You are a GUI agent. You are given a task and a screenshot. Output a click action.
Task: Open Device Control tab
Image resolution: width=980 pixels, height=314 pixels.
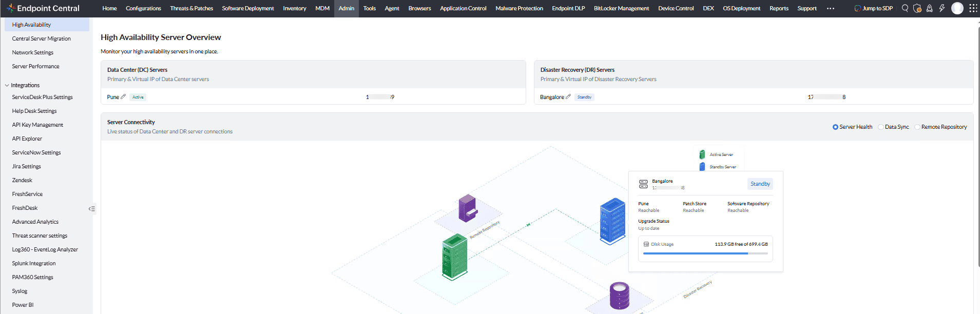point(676,8)
